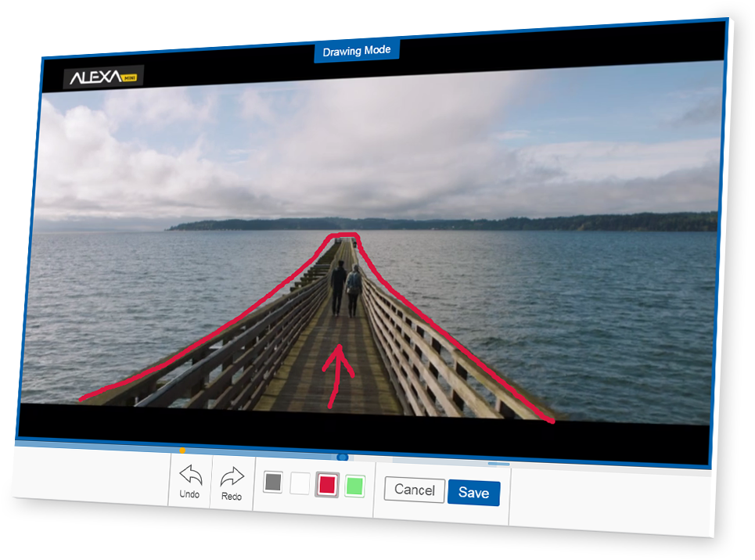Click the flat top of the red outline
Viewport: 755px width, 560px height.
tap(343, 235)
